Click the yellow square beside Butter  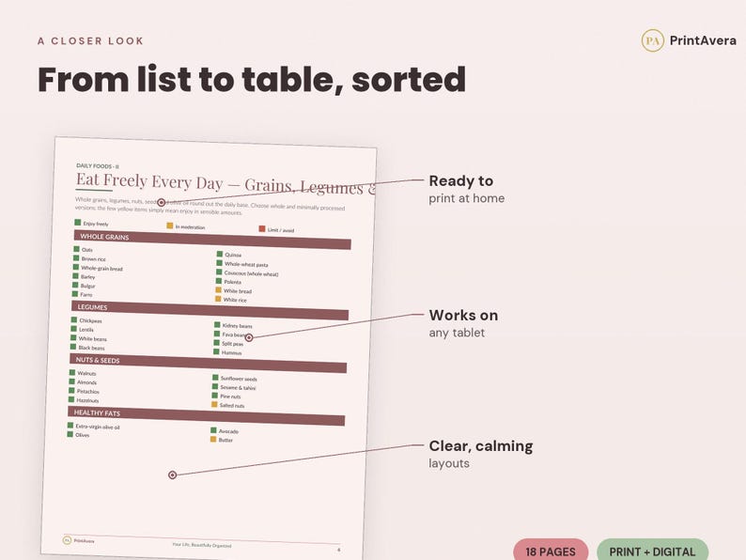[213, 439]
